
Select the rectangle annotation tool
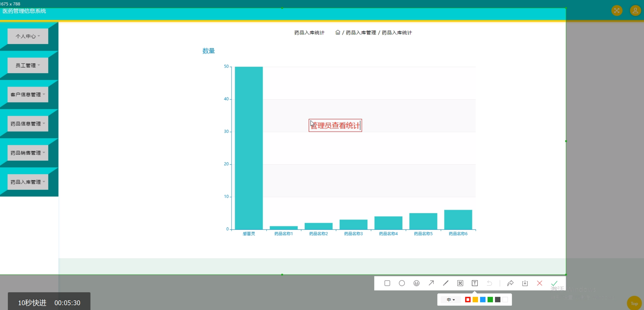click(387, 283)
